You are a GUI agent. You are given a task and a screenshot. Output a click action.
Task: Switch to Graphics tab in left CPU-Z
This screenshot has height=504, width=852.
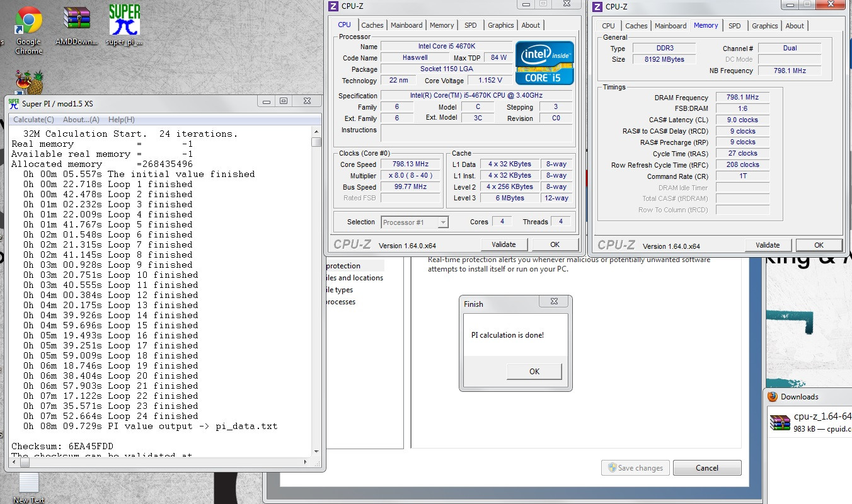[x=501, y=25]
